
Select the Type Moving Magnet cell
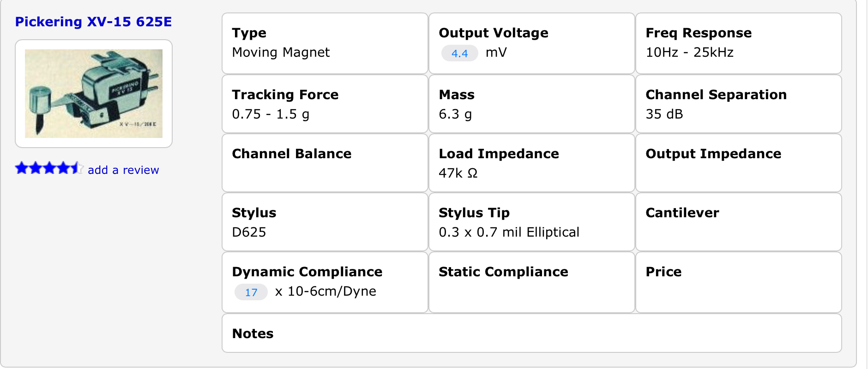pyautogui.click(x=325, y=43)
